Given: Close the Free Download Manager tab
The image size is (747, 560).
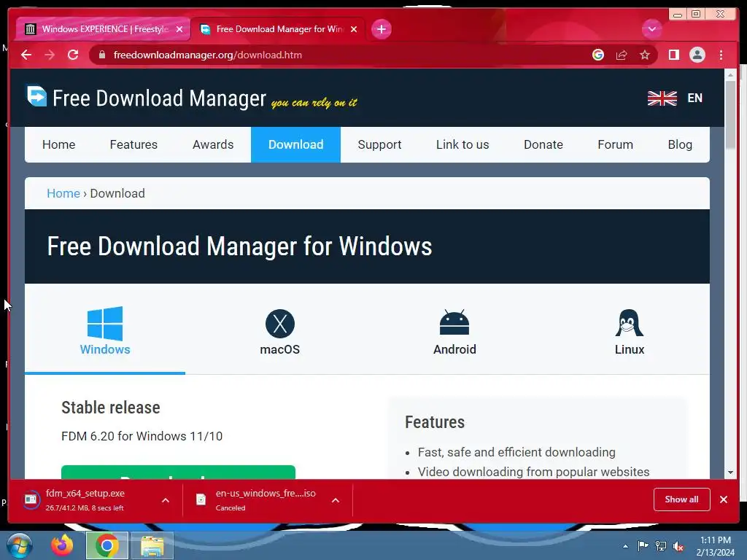Looking at the screenshot, I should 354,29.
